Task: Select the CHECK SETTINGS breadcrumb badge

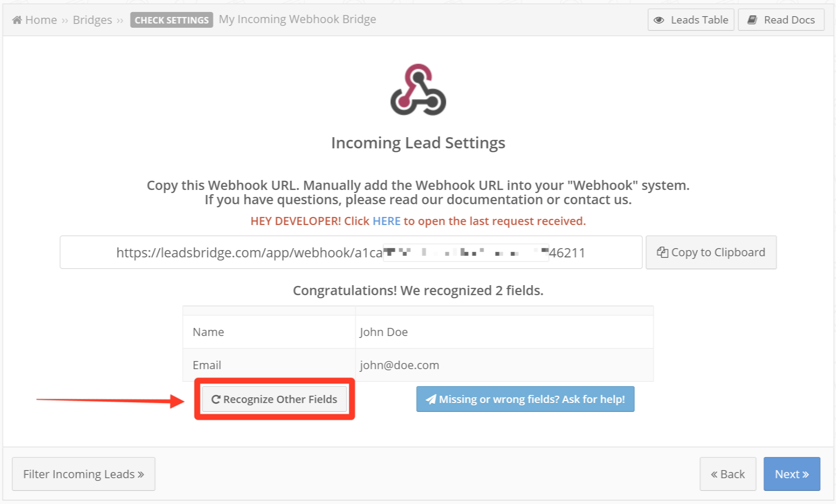Action: click(x=172, y=20)
